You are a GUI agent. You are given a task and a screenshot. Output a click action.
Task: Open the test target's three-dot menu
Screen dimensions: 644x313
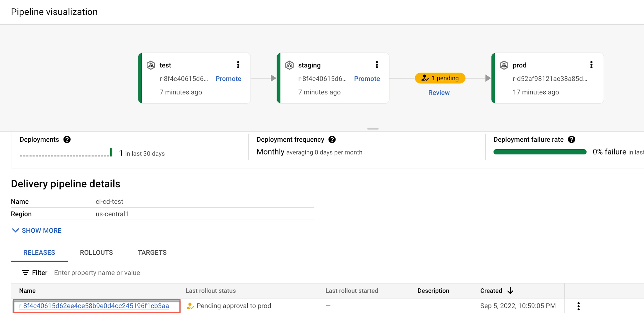click(238, 65)
